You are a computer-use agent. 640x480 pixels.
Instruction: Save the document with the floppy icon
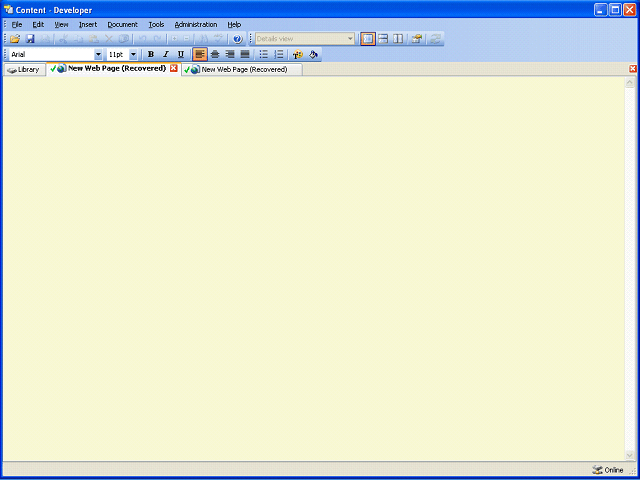30,39
